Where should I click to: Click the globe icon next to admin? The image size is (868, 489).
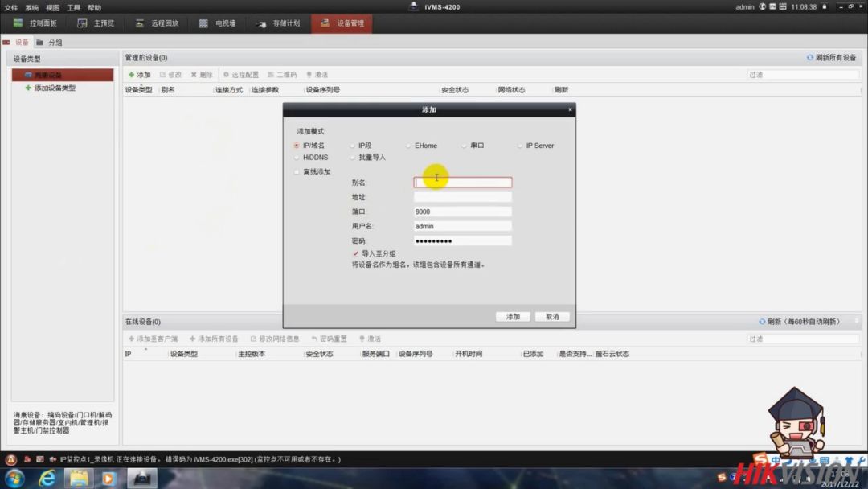pyautogui.click(x=762, y=6)
